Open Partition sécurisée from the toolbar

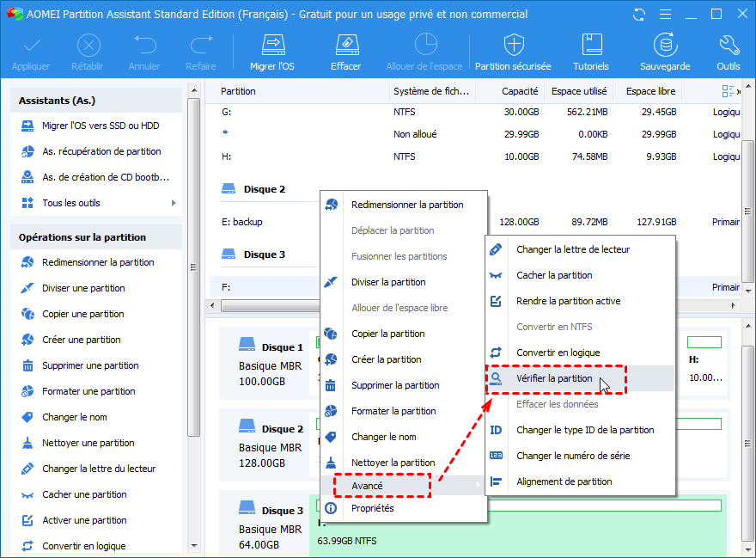point(513,52)
